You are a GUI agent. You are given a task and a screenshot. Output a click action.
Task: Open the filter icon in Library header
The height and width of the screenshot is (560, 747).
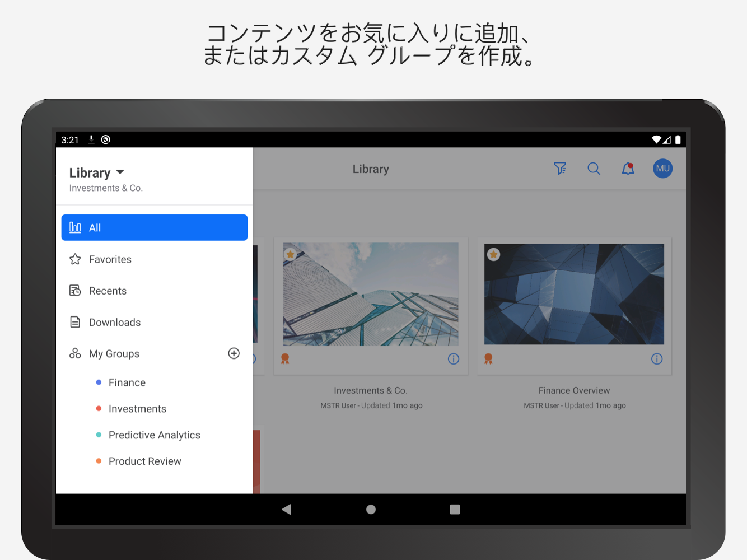[560, 169]
